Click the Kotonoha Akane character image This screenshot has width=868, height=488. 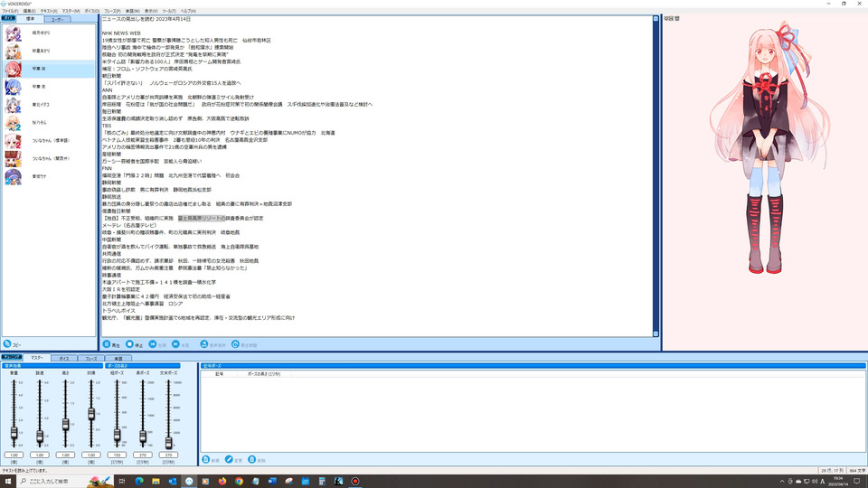769,147
